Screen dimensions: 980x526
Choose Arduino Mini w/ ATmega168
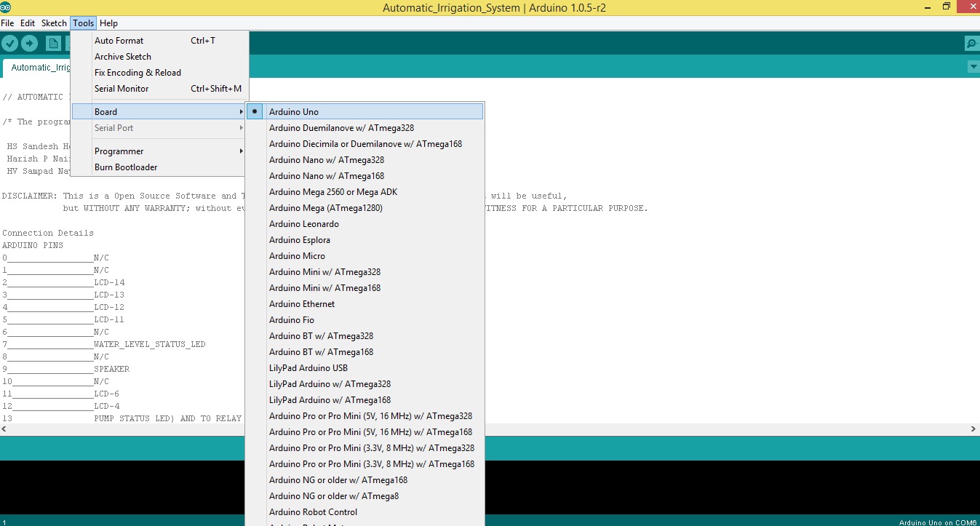(x=364, y=288)
